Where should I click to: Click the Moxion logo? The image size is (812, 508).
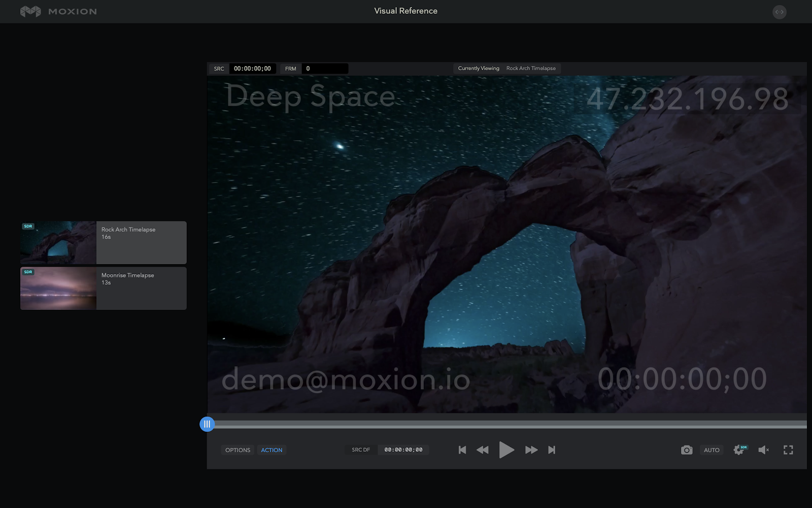coord(58,11)
